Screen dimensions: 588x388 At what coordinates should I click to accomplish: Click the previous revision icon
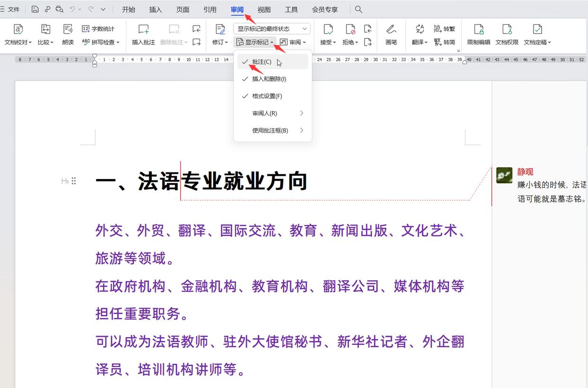(x=368, y=29)
